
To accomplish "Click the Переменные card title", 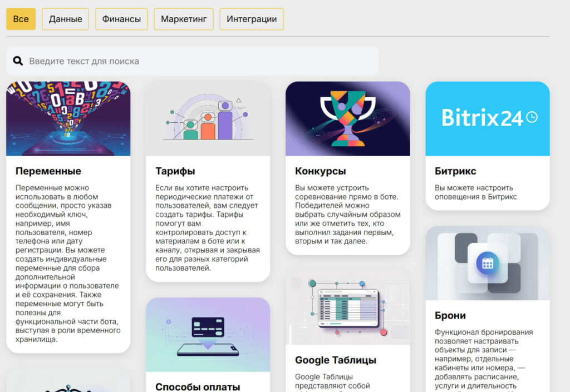I will (x=48, y=171).
